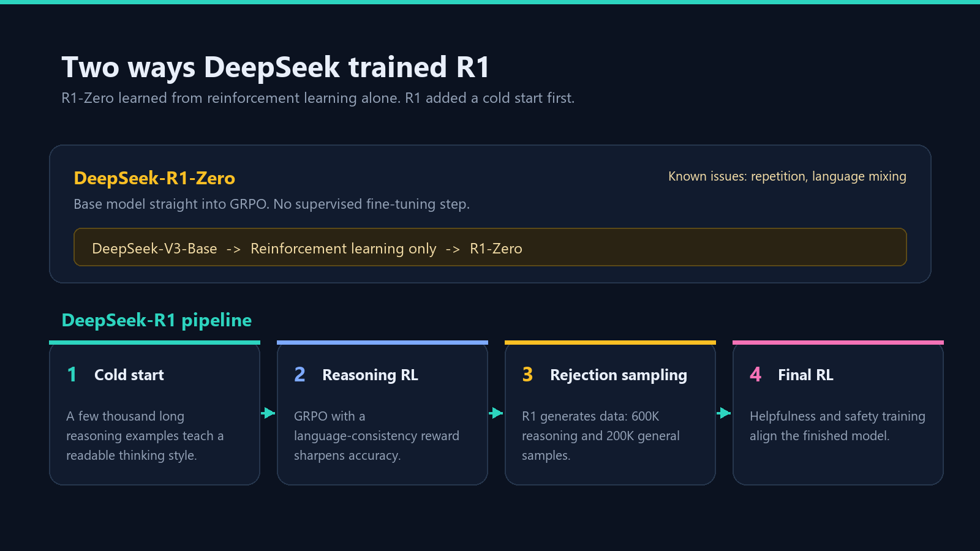Select 'Base model straight into GRPO' description
Image resolution: width=980 pixels, height=551 pixels.
271,204
